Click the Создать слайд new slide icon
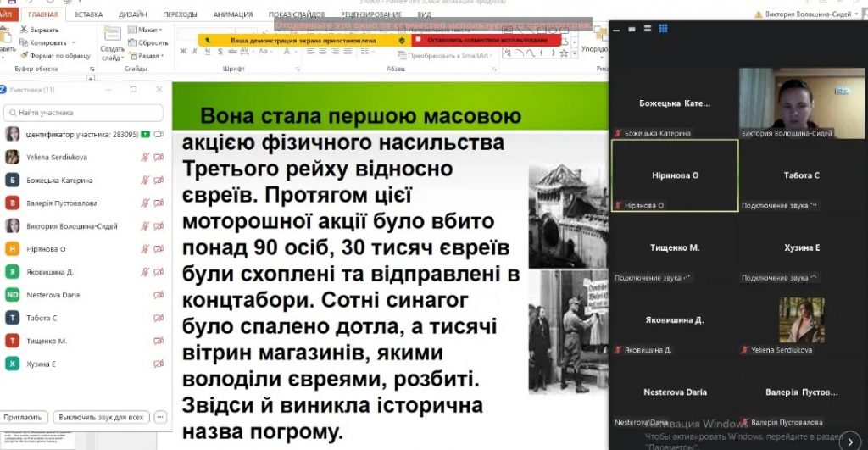Image resolution: width=868 pixels, height=450 pixels. pos(112,34)
